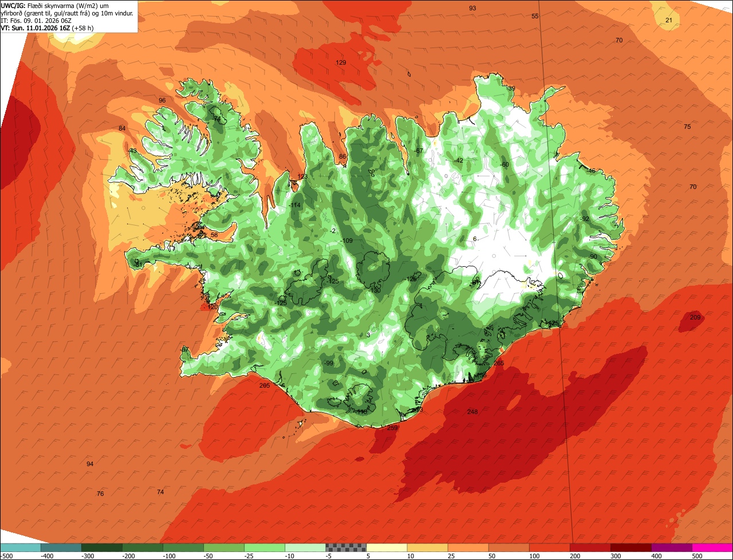This screenshot has height=560, width=733.
Task: Click the value '76' in the southwest sea
Action: pos(101,494)
